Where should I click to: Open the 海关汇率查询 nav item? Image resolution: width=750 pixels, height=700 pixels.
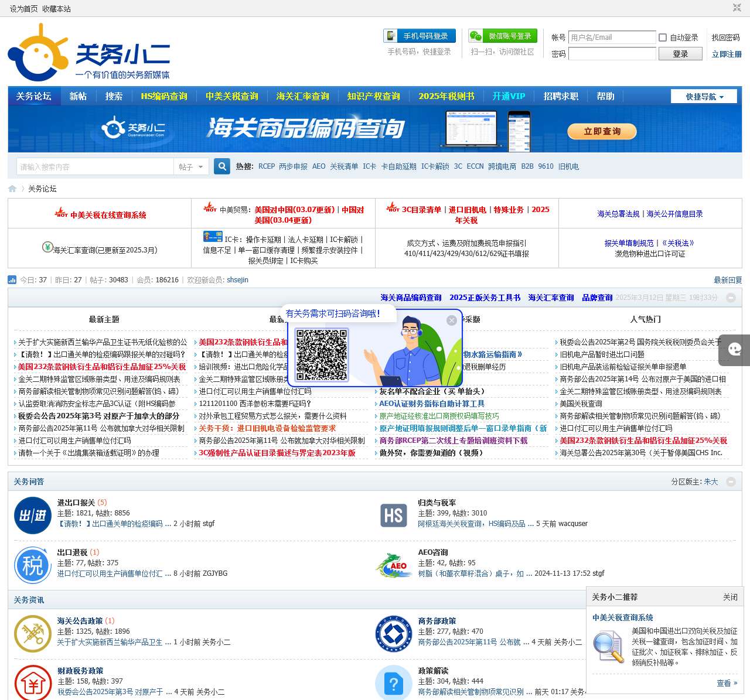[x=302, y=96]
